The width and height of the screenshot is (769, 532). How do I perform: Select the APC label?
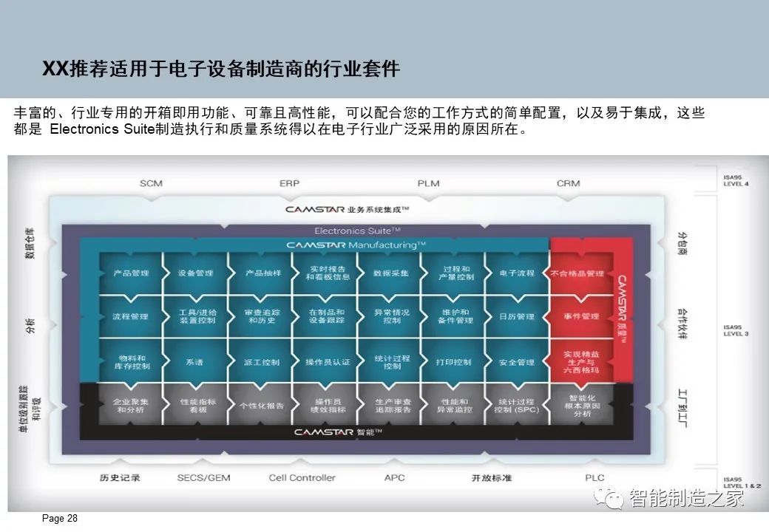tap(394, 477)
